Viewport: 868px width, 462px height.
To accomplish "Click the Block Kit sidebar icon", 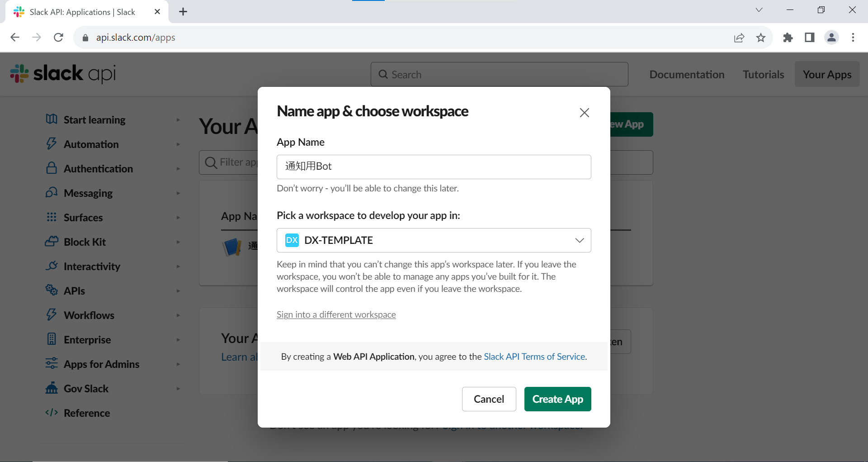I will pyautogui.click(x=52, y=242).
